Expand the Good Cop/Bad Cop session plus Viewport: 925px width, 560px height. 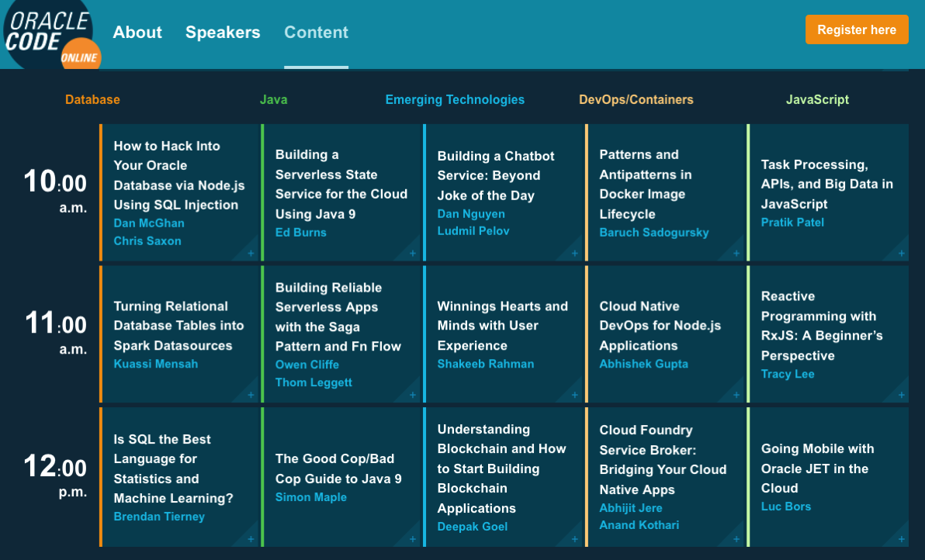click(x=412, y=539)
